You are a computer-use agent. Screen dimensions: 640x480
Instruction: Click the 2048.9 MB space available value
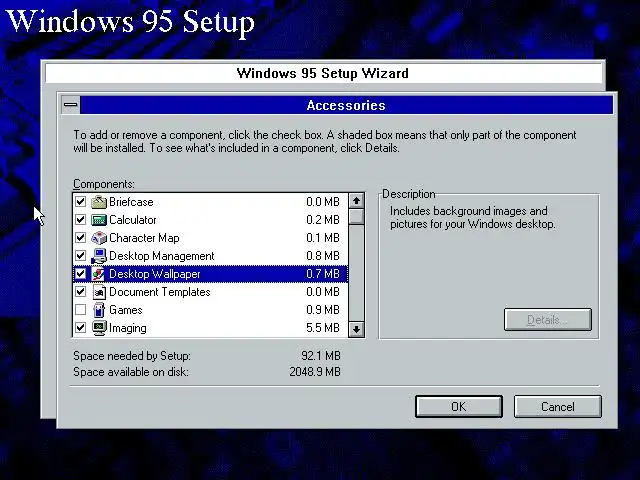(x=315, y=372)
